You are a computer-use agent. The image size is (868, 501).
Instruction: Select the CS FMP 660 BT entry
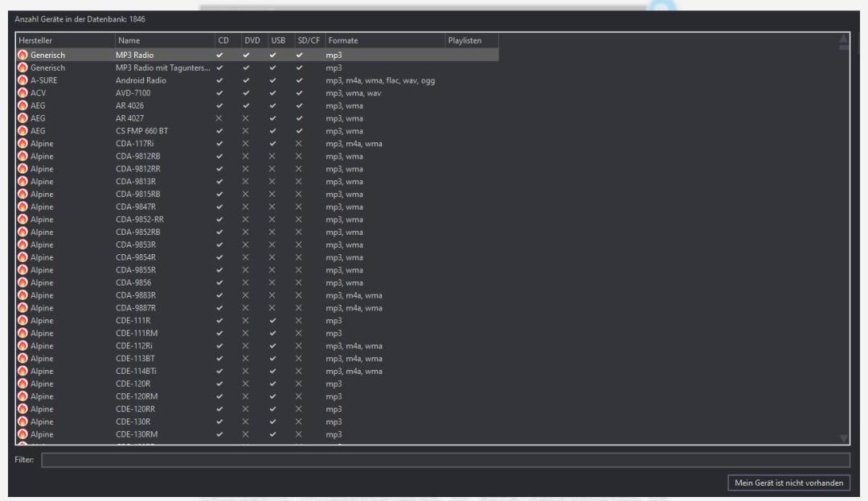[x=141, y=130]
